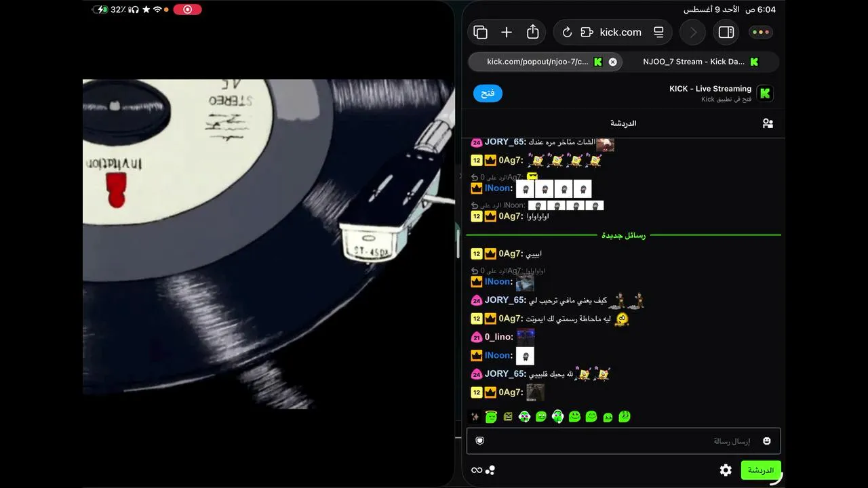Open the Safari tab overview
The image size is (868, 488).
point(481,32)
